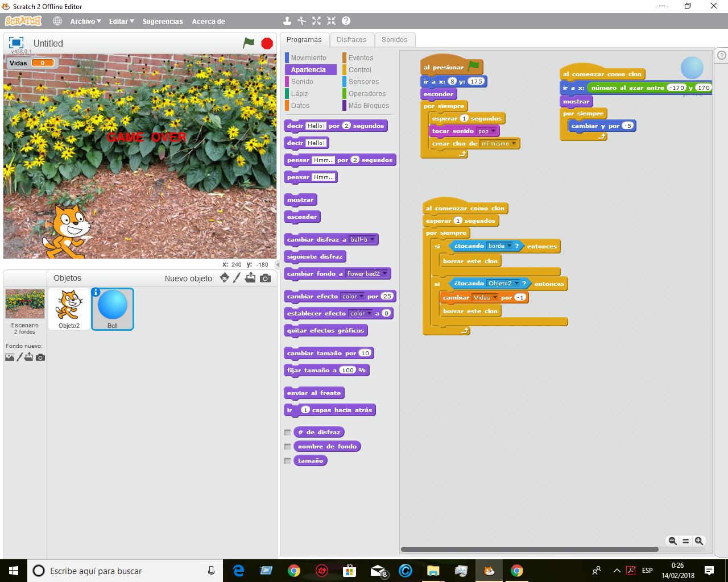The width and height of the screenshot is (728, 582).
Task: Open the 'pop' sound dropdown in tocar sonido
Action: tap(493, 131)
